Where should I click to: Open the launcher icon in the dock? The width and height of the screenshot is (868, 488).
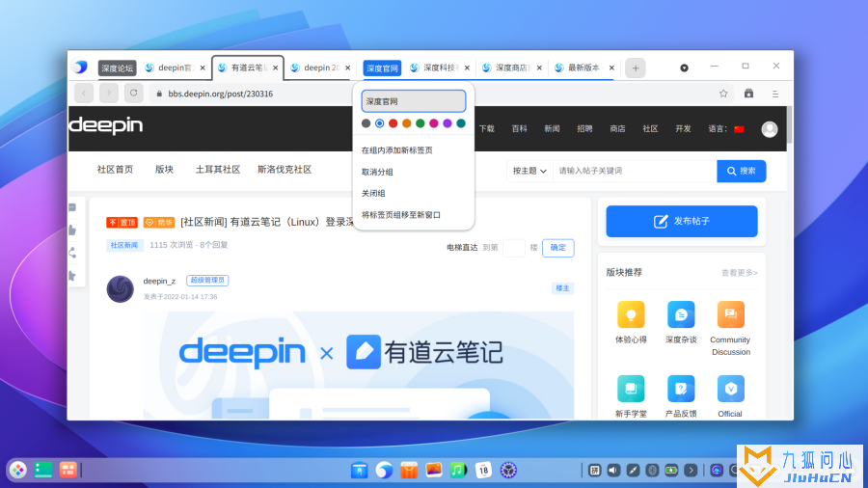18,471
